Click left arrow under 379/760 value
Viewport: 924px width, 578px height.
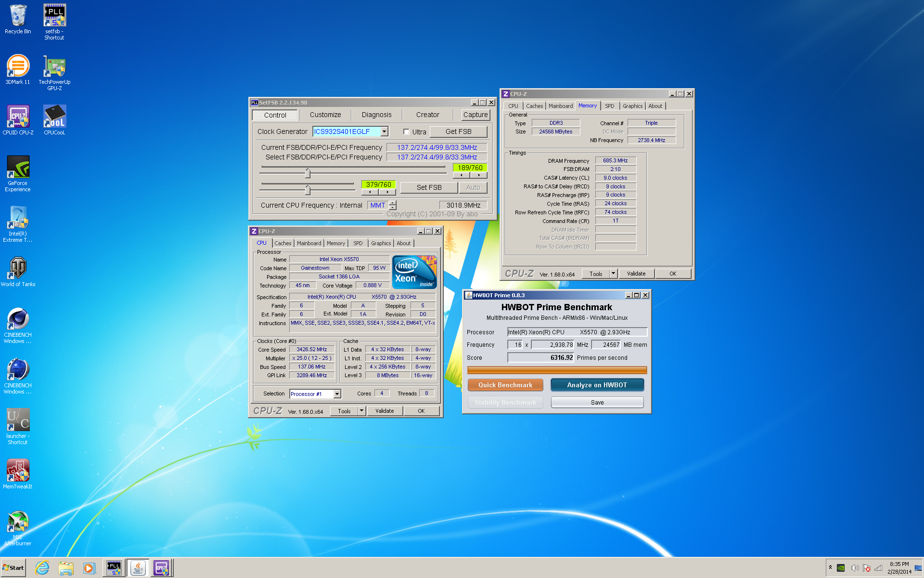(370, 192)
